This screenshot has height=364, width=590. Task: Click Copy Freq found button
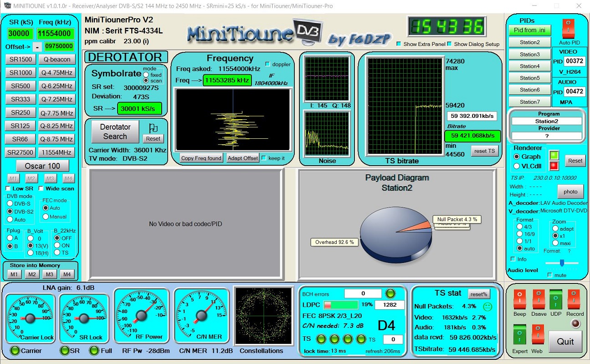pyautogui.click(x=201, y=158)
